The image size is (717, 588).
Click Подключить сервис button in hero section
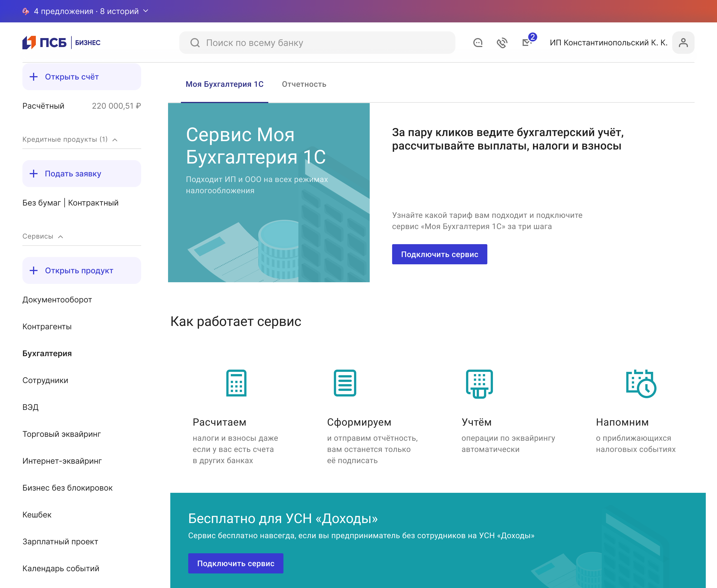pyautogui.click(x=439, y=254)
